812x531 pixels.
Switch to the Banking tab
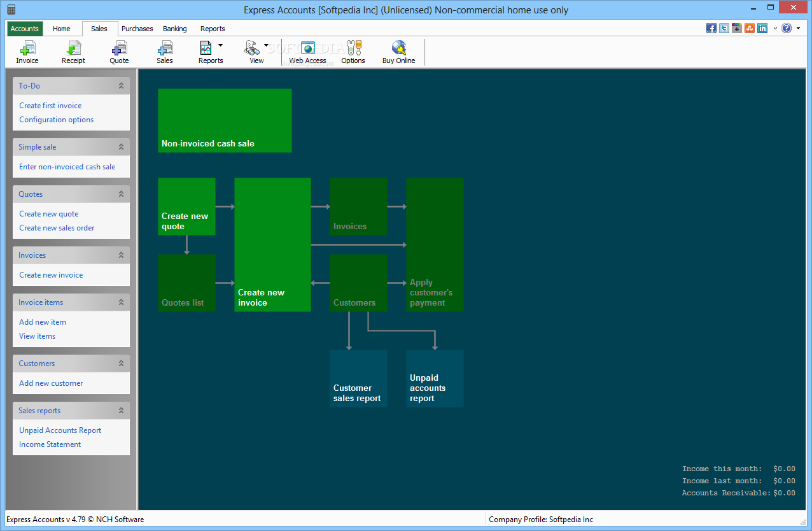pos(175,29)
